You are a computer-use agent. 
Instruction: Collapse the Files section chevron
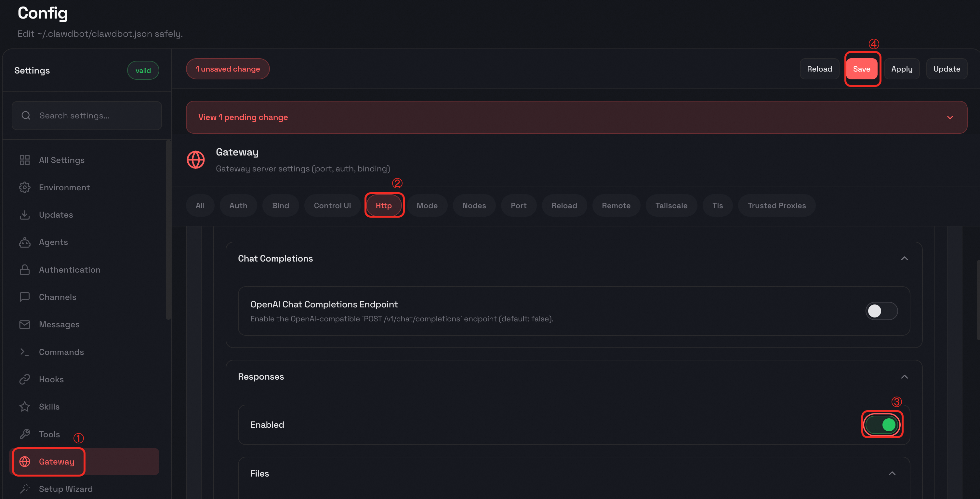892,473
